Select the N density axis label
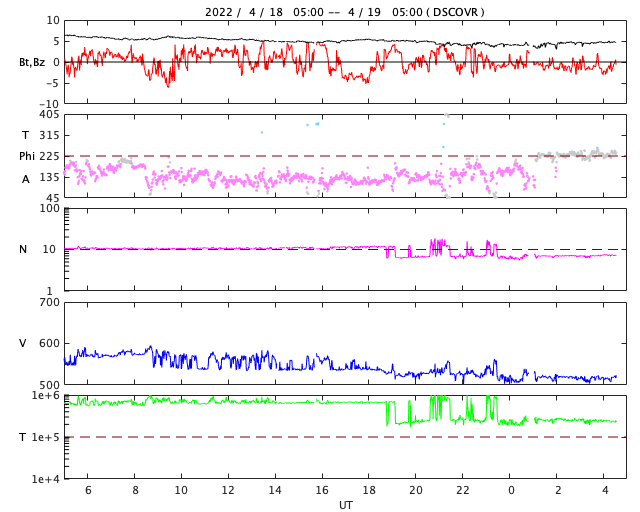 coord(23,249)
